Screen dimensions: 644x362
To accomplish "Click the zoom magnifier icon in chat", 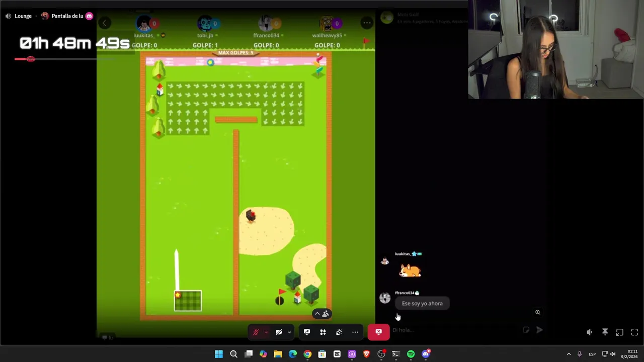I will pos(538,312).
